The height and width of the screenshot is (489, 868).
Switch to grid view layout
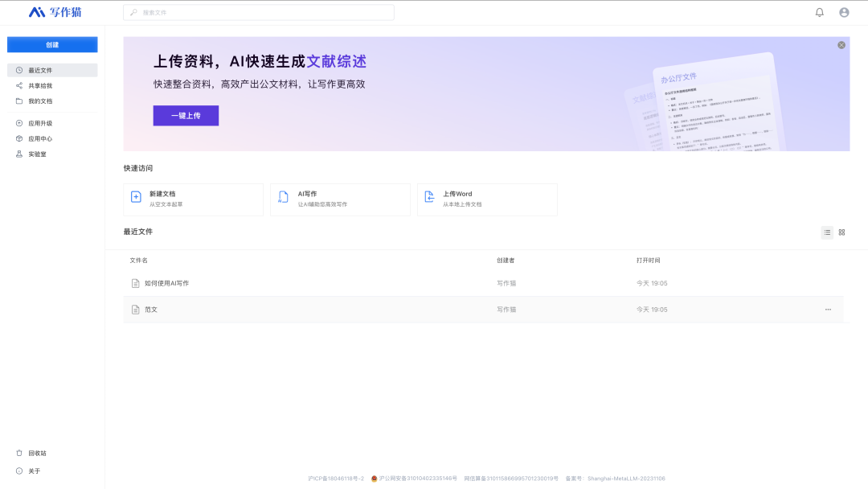coord(841,232)
